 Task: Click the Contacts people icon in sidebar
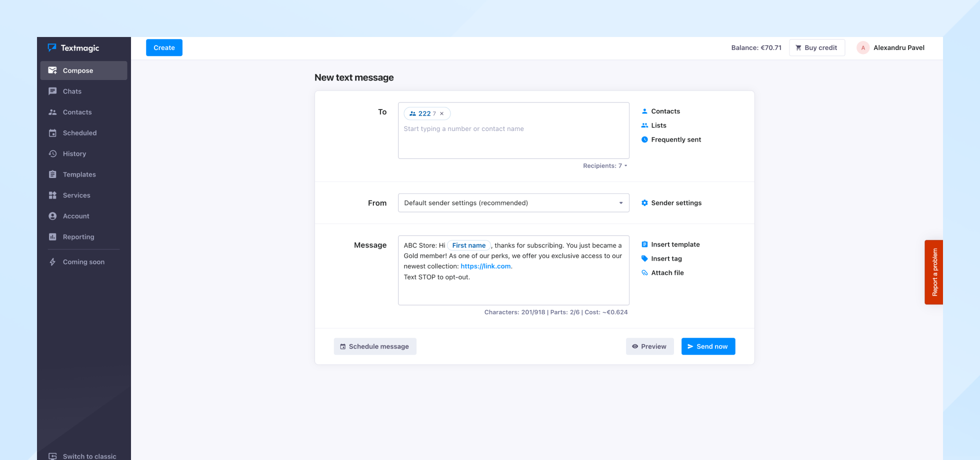[x=52, y=112]
